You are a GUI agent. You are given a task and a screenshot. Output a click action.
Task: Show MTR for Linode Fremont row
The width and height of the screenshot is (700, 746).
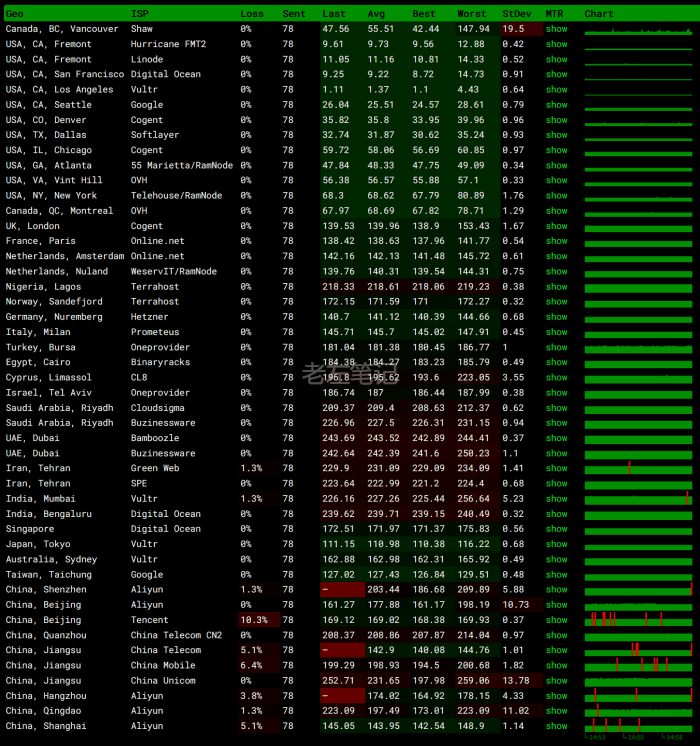pos(556,59)
